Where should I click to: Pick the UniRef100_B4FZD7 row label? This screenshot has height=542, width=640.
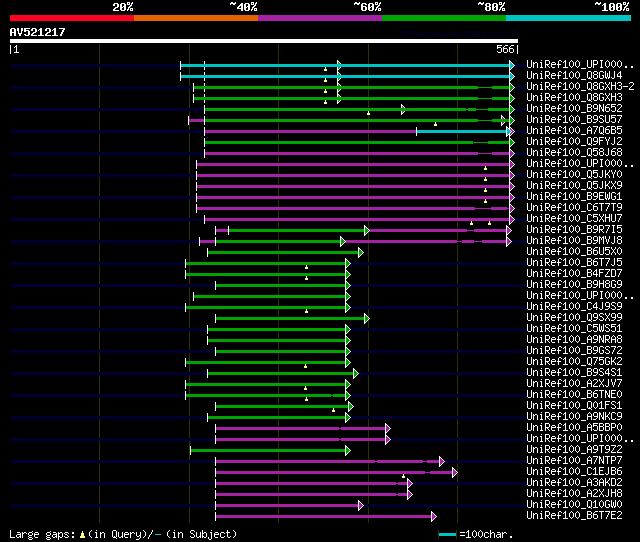tap(574, 274)
